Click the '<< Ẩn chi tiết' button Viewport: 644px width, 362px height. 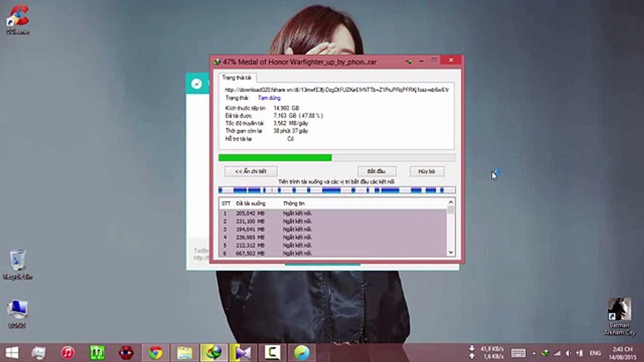coord(251,171)
